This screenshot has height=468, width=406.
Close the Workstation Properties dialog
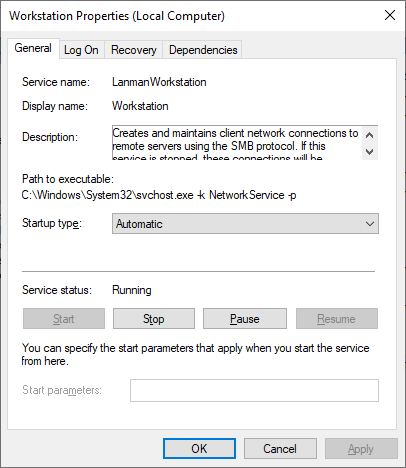(x=390, y=15)
